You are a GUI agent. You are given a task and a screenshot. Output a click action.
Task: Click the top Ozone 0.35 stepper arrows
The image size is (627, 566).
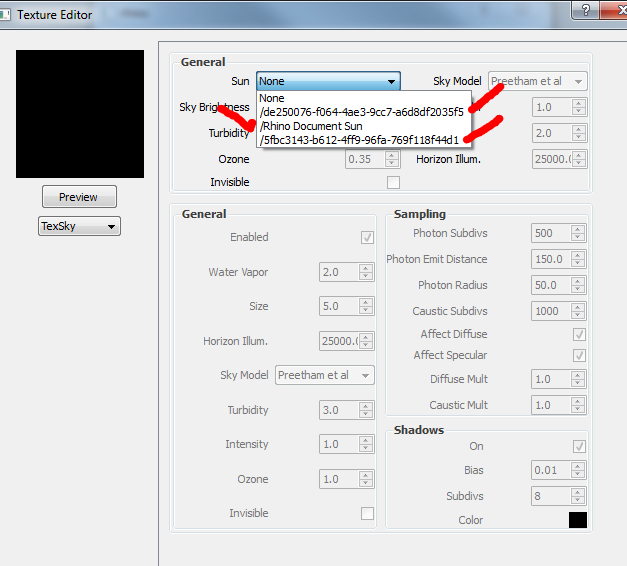pos(392,159)
